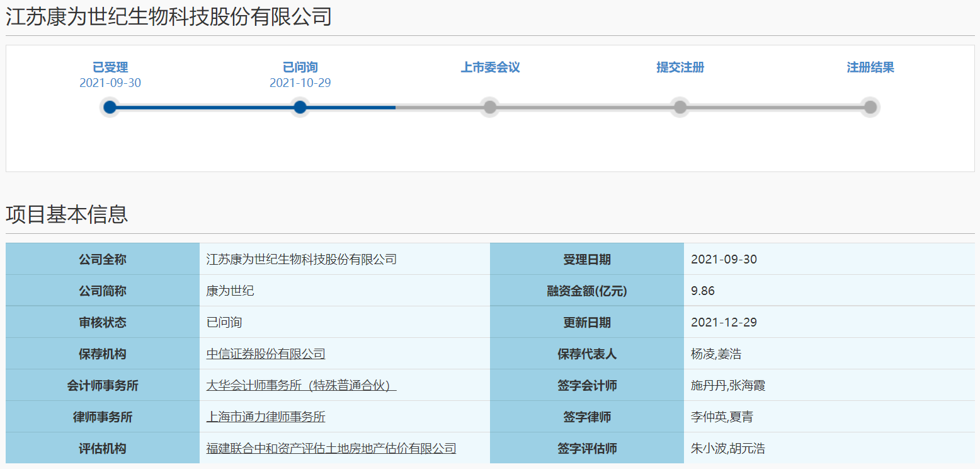The image size is (980, 469).
Task: Click the date 2021-09-30 under 已受理
Action: tap(110, 83)
